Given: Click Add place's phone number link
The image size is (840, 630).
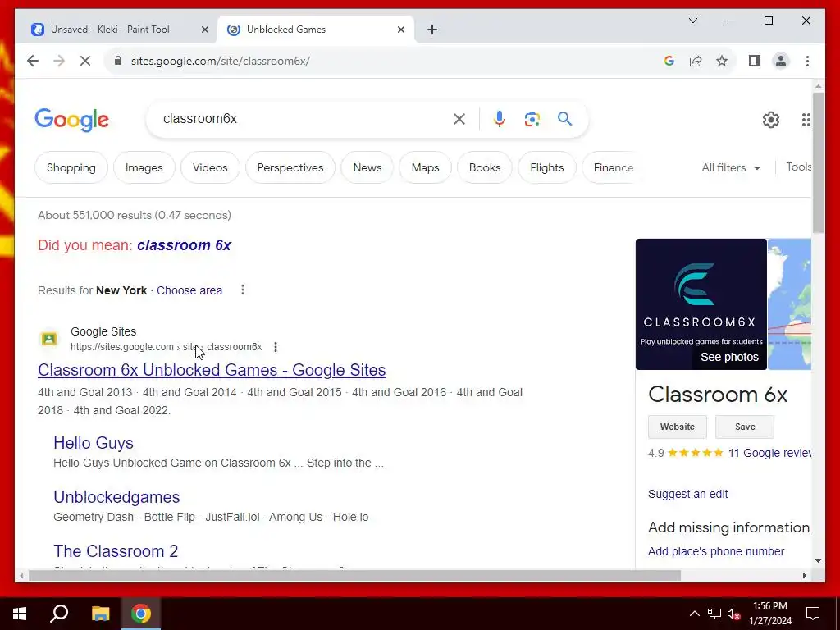Looking at the screenshot, I should 715,551.
